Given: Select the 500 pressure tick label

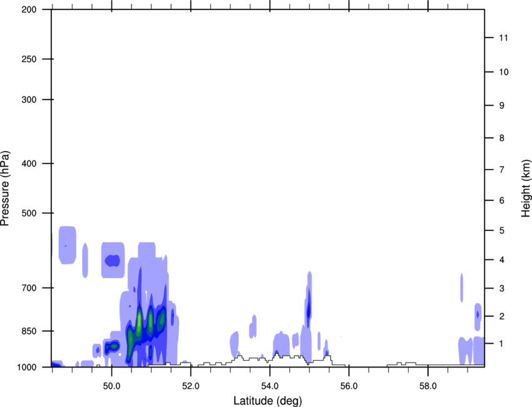Looking at the screenshot, I should pyautogui.click(x=29, y=213).
